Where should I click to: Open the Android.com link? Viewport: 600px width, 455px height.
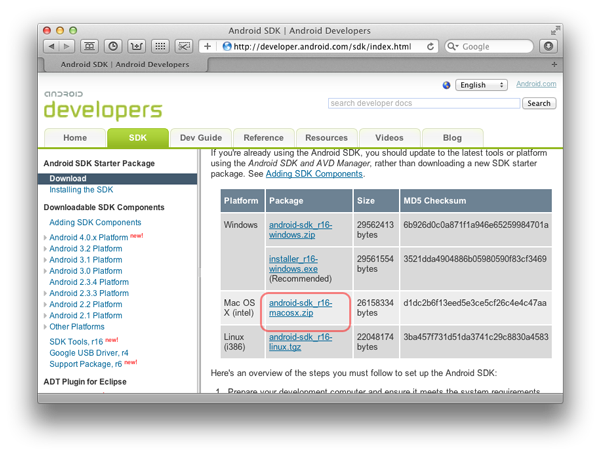coord(536,84)
